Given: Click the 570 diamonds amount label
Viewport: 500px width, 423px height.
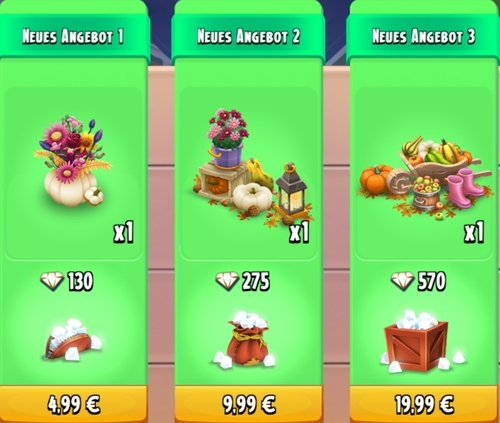Looking at the screenshot, I should pyautogui.click(x=432, y=281).
